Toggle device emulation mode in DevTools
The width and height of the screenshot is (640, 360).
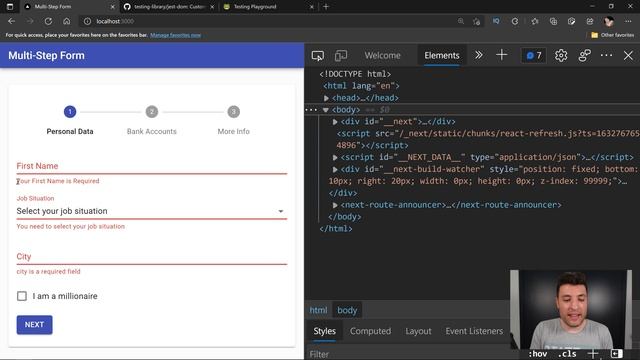(x=341, y=56)
